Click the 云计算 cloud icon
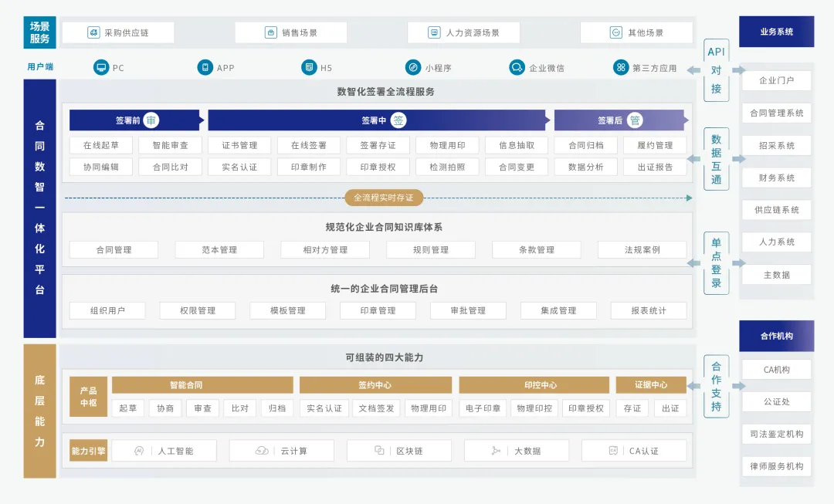 [262, 451]
